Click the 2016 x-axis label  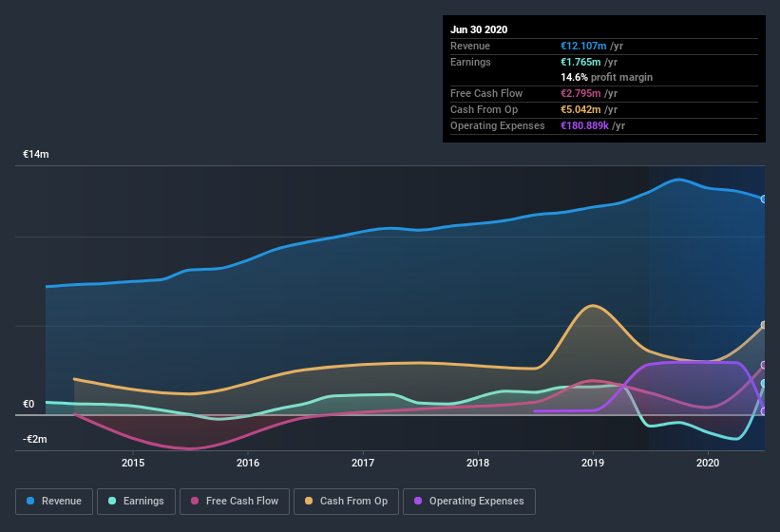[248, 463]
